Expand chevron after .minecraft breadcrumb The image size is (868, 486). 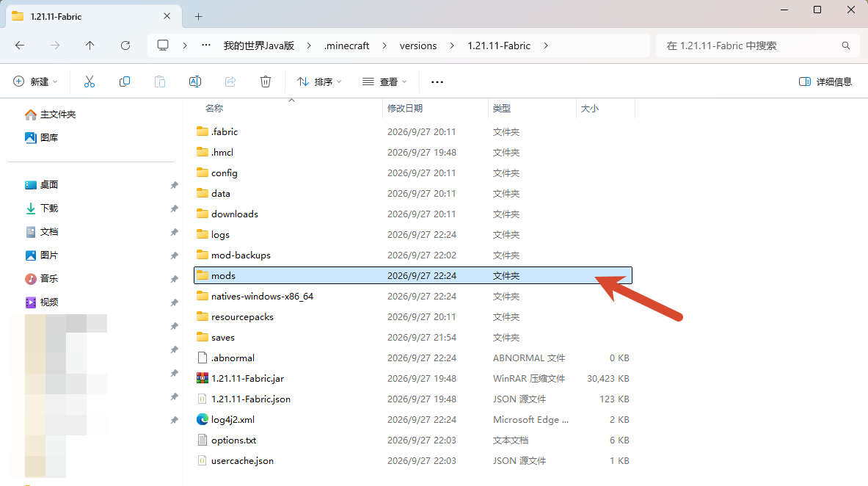point(384,46)
